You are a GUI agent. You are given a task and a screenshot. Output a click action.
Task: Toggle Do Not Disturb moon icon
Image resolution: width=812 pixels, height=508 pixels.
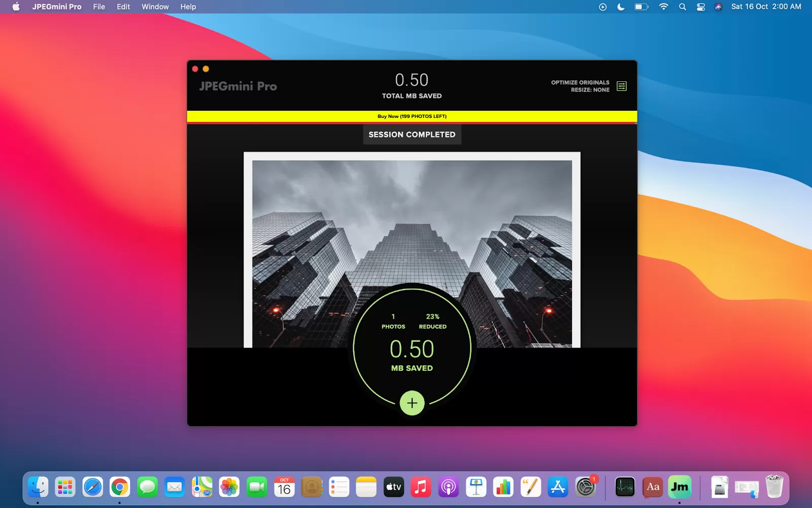(621, 7)
